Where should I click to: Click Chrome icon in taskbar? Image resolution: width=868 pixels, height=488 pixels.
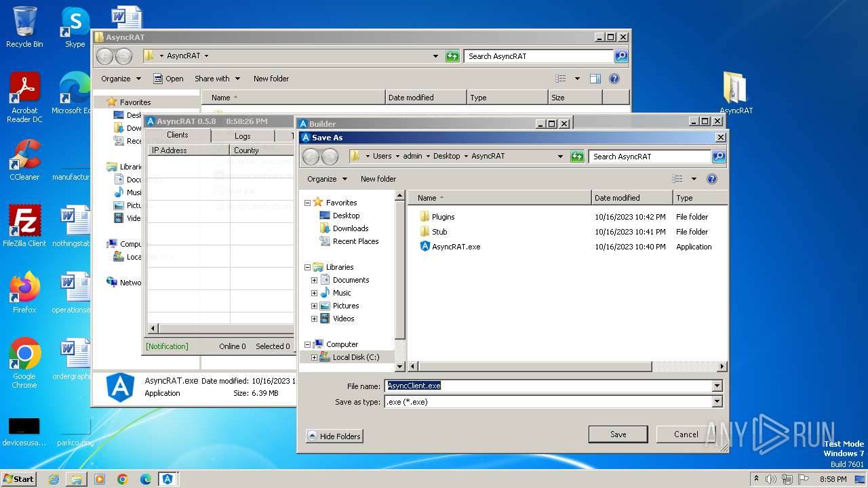click(x=123, y=479)
